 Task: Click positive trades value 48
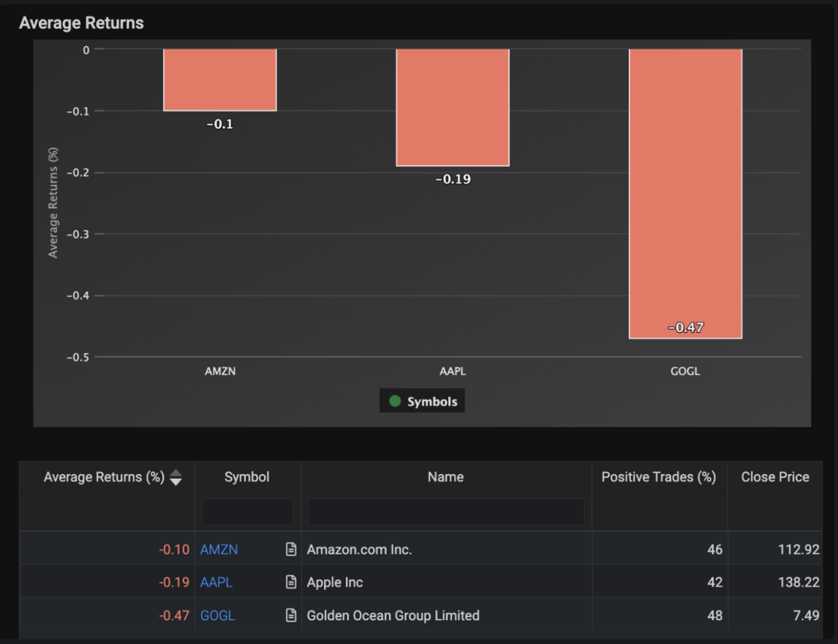pyautogui.click(x=715, y=615)
